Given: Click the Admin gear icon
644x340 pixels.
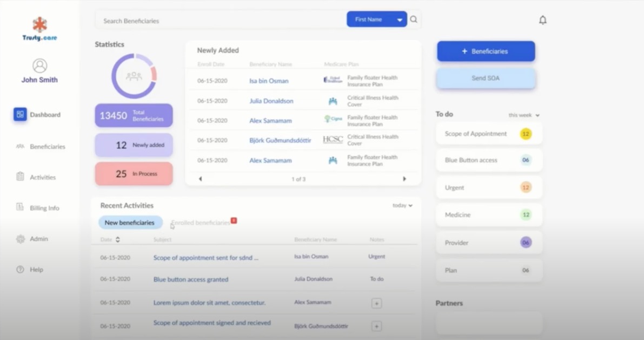Looking at the screenshot, I should pos(20,239).
